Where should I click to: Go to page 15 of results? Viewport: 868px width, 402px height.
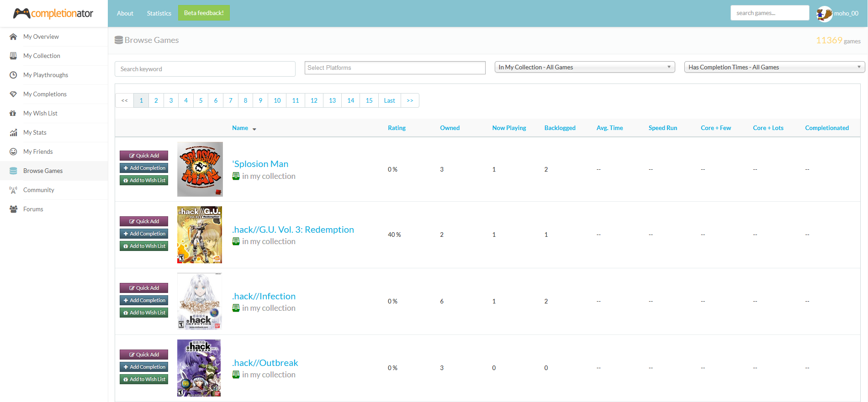point(369,100)
